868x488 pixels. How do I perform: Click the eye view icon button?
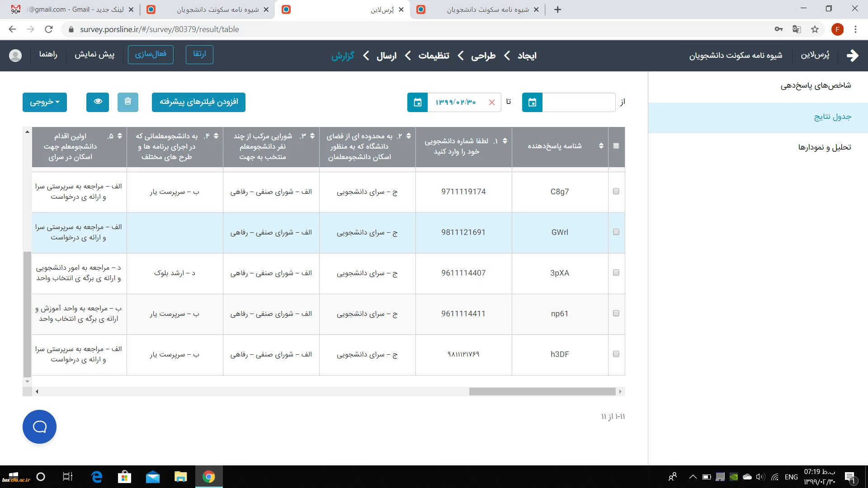click(x=98, y=102)
